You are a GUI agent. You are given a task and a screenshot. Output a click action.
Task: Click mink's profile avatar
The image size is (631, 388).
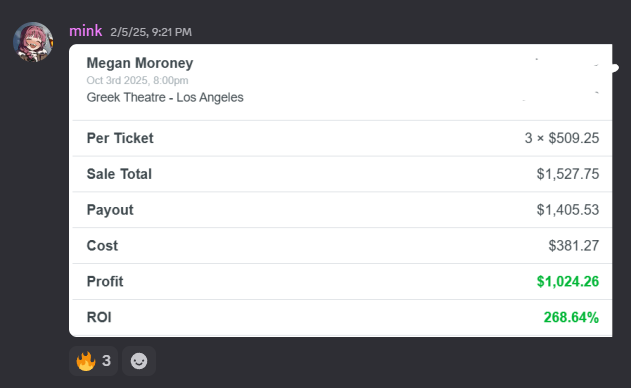point(33,42)
